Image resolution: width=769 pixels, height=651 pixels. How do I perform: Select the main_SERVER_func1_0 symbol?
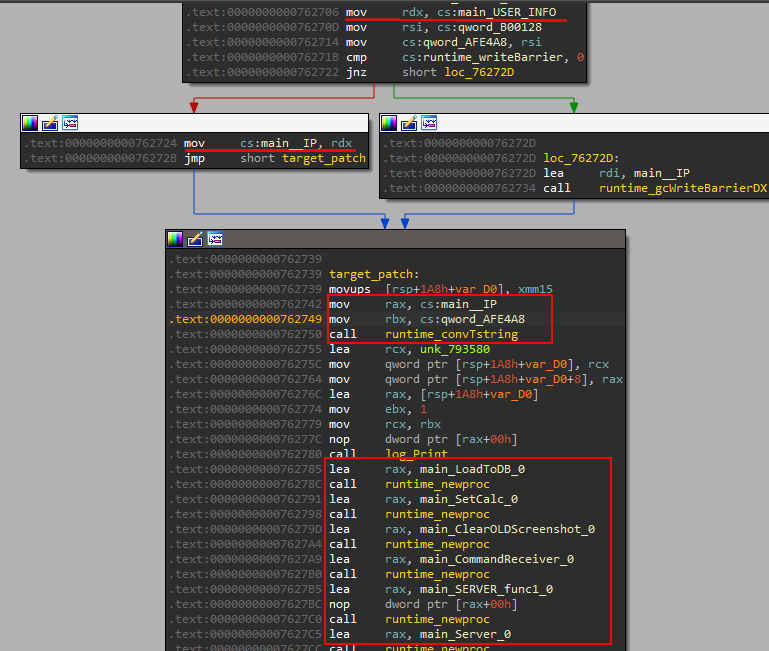pyautogui.click(x=487, y=589)
